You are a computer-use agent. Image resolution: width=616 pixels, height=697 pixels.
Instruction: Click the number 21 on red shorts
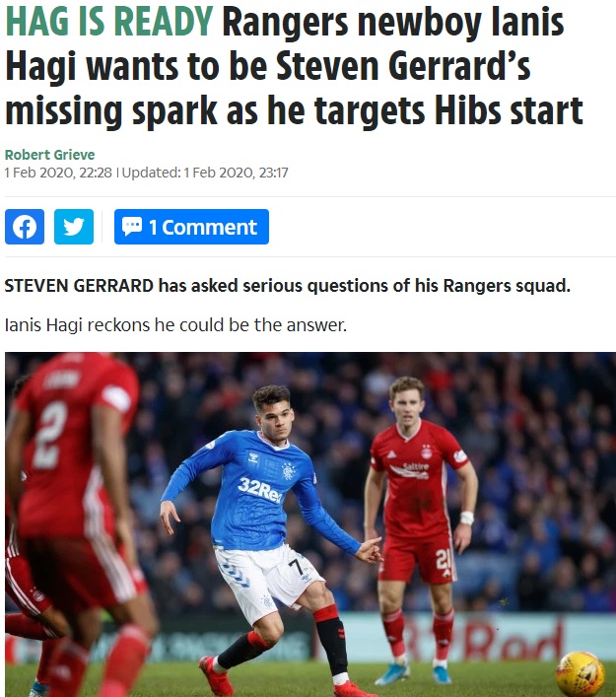[444, 559]
